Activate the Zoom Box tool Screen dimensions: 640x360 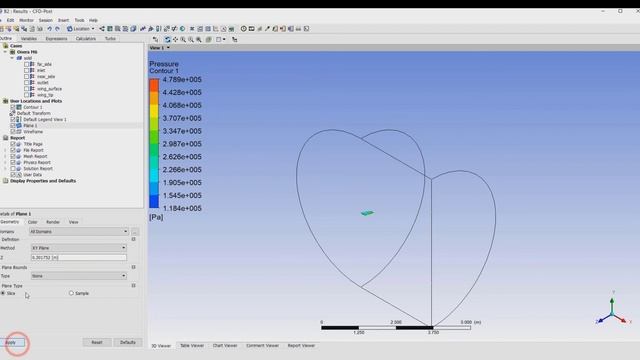tap(191, 39)
